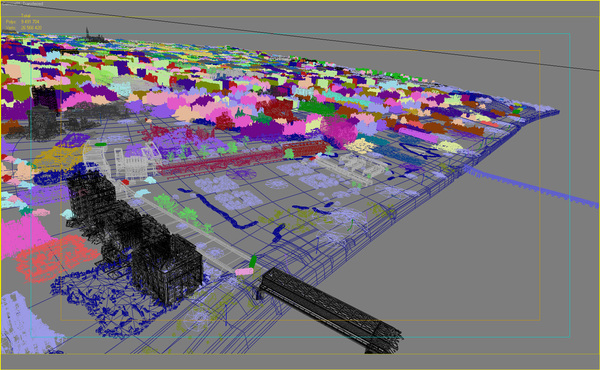Screen dimensions: 600x370
Task: Open the viewport shading label menu
Action: click(33, 3)
